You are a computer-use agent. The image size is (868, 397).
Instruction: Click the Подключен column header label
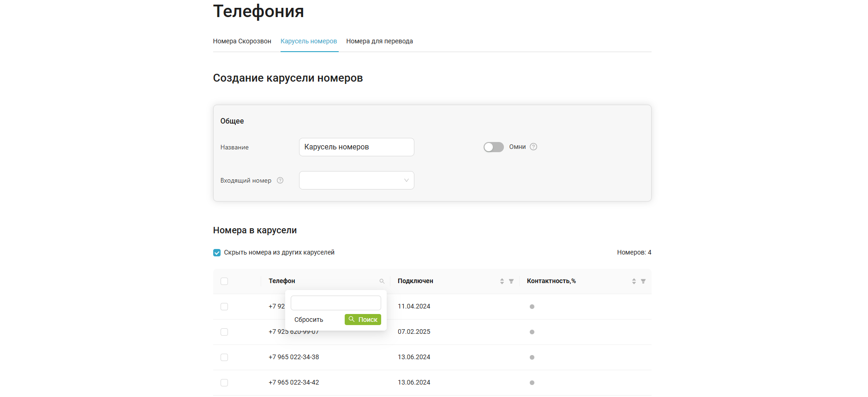[415, 281]
